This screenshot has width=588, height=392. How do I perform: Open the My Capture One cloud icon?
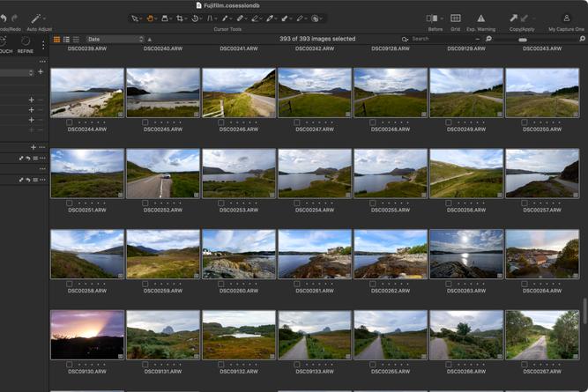[x=565, y=18]
